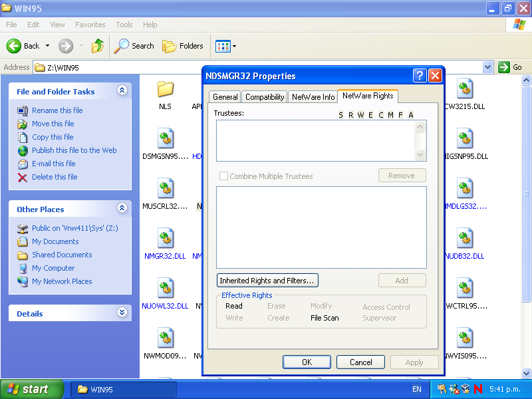Expand the Details panel
The width and height of the screenshot is (532, 399).
pyautogui.click(x=122, y=312)
